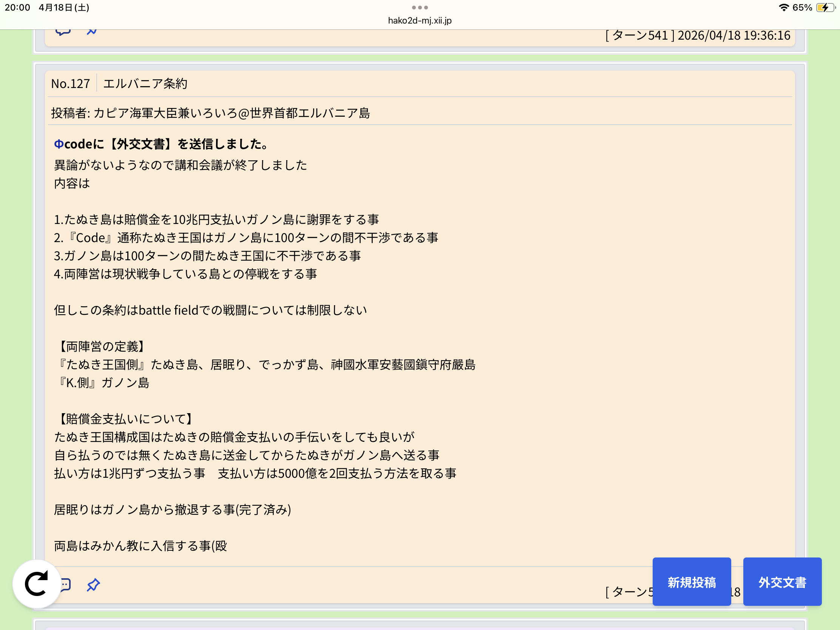Click the 【賠償金支払いについて】 heading text

pos(126,419)
